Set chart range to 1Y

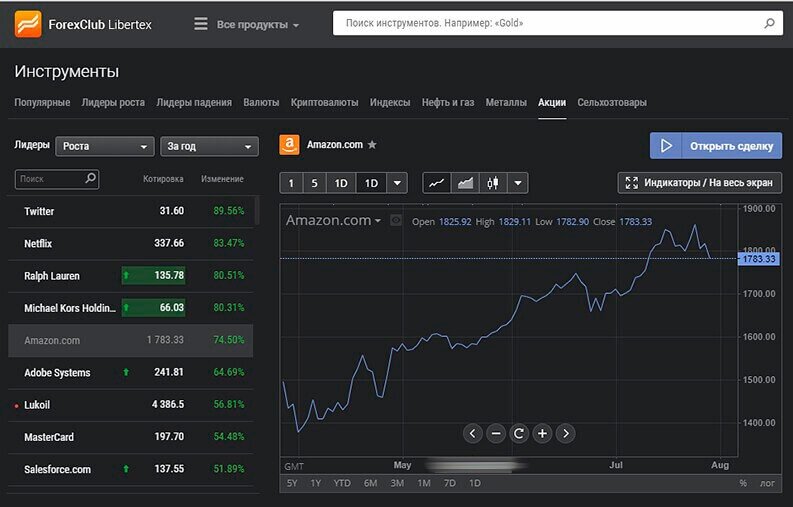316,483
